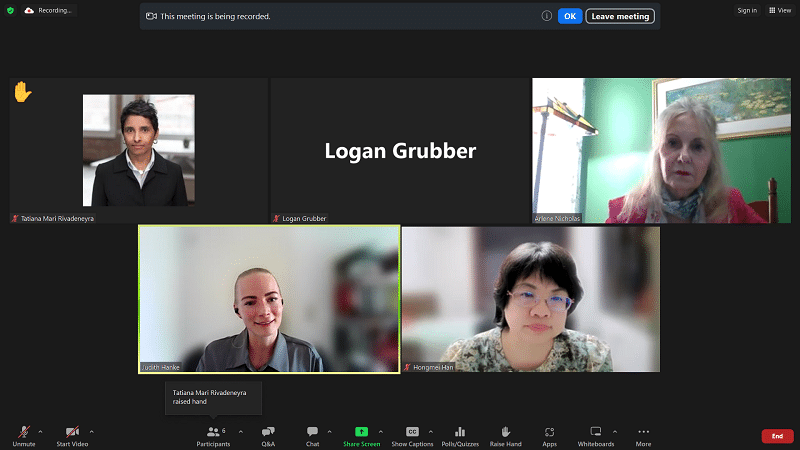Click the Leave meeting button

pos(619,16)
